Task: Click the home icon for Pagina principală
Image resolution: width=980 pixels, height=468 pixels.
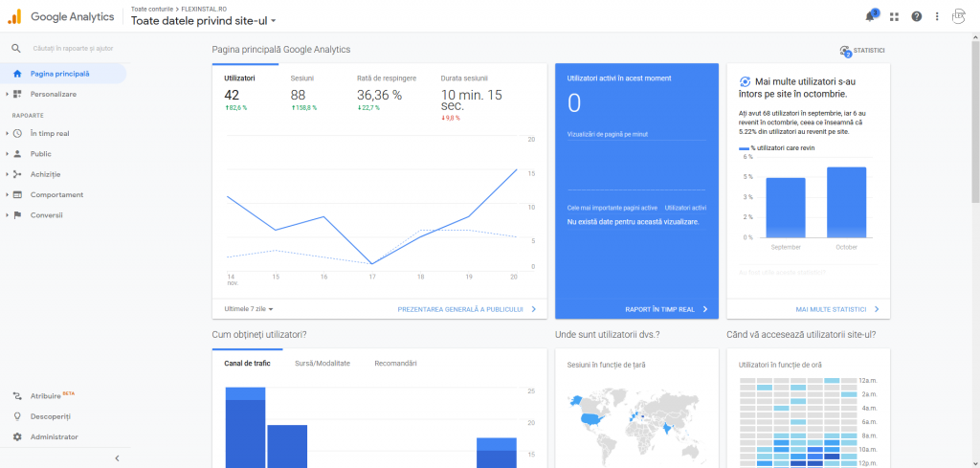Action: [x=17, y=74]
